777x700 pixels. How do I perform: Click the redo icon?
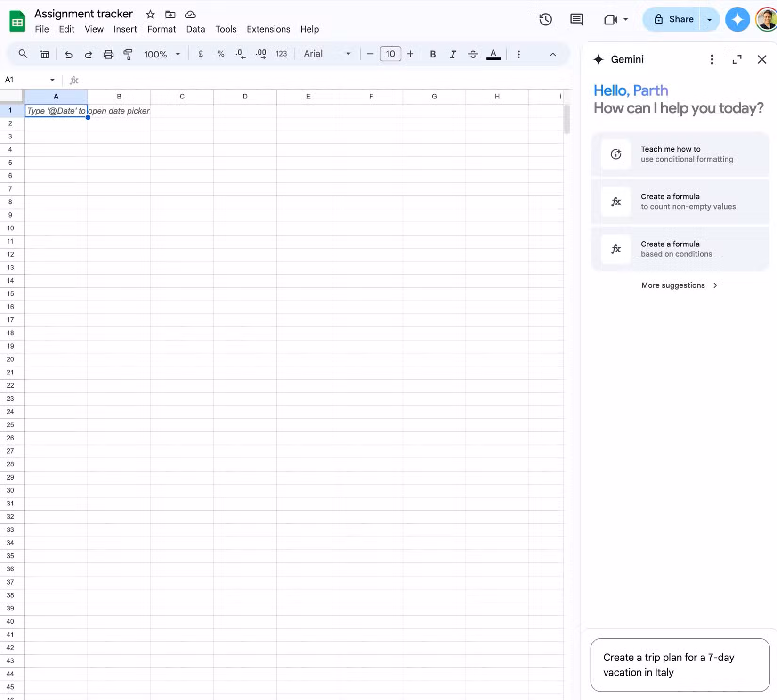[89, 54]
